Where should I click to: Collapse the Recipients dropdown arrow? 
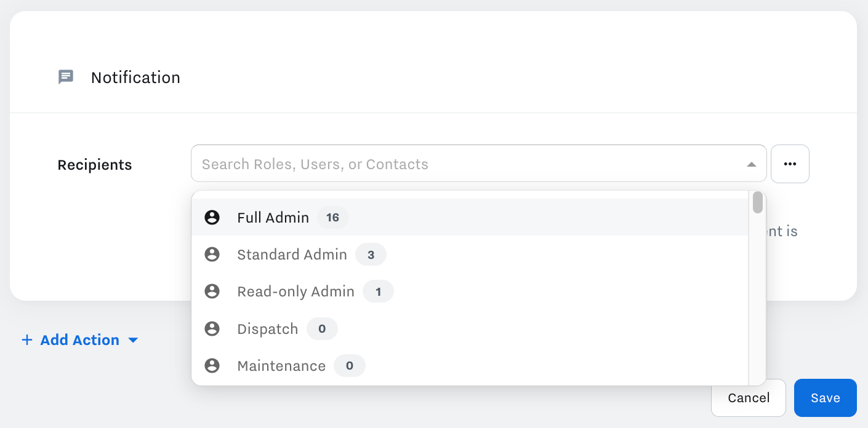click(751, 164)
